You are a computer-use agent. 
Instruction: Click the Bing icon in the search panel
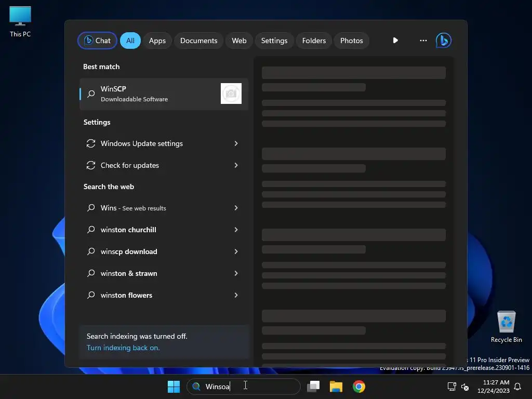444,41
